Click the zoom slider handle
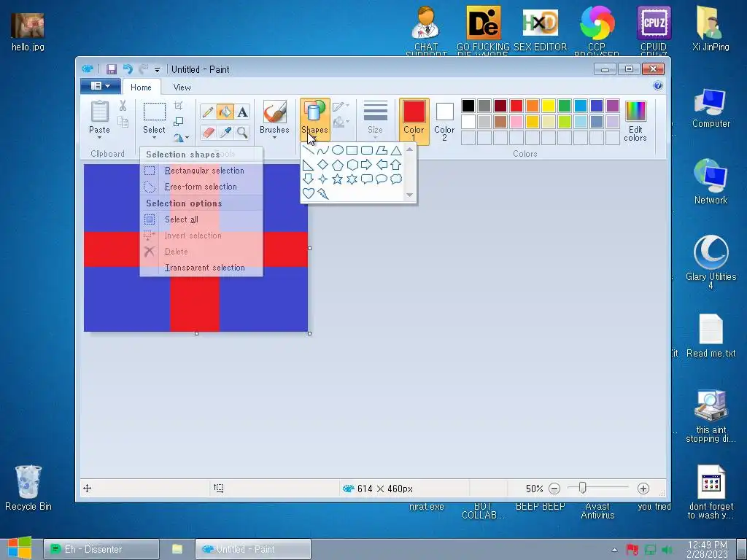 coord(582,488)
